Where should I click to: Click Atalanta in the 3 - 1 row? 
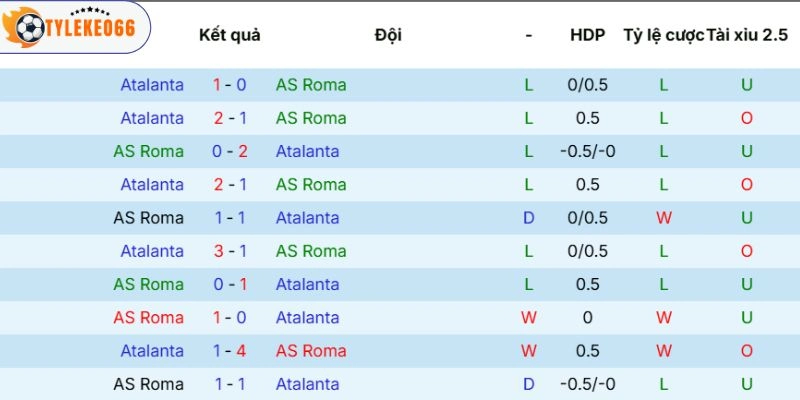152,251
